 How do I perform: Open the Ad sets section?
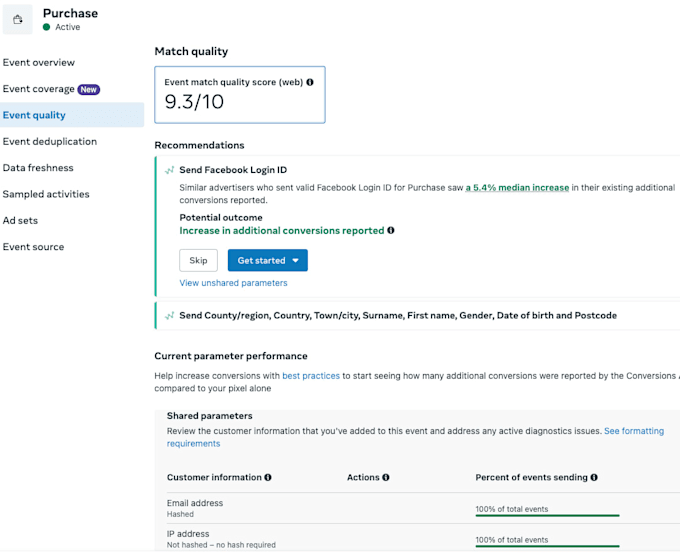(x=20, y=220)
